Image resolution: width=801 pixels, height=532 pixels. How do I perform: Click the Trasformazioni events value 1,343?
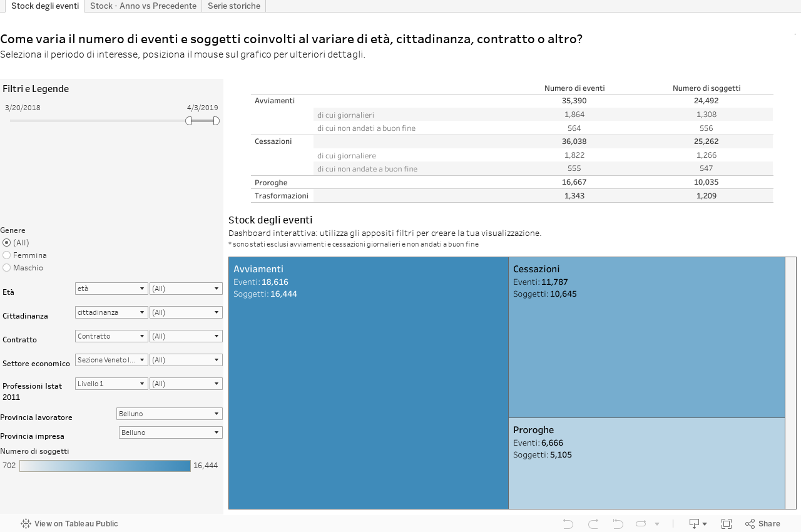[x=574, y=196]
